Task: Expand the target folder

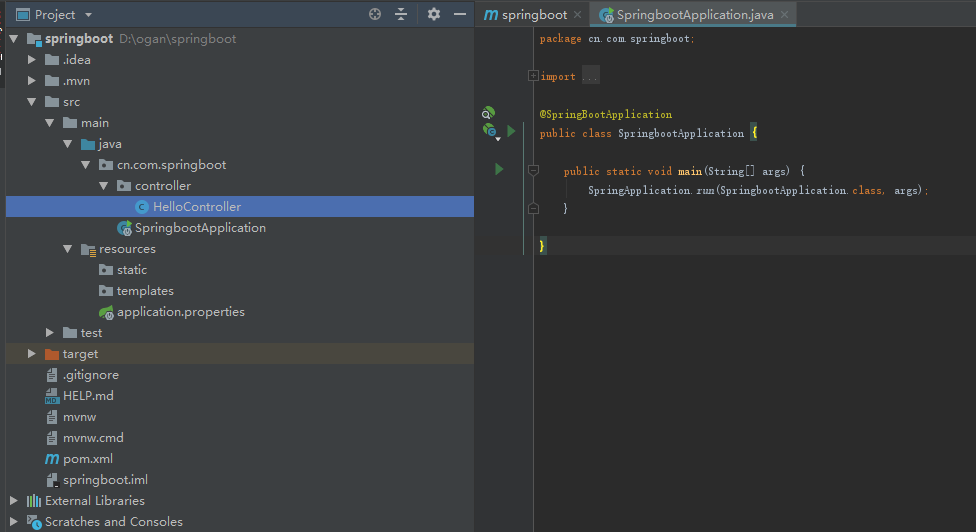Action: (x=31, y=353)
